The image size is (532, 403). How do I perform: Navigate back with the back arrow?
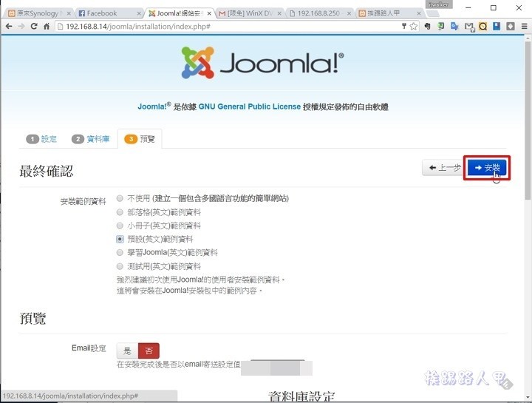[9, 26]
